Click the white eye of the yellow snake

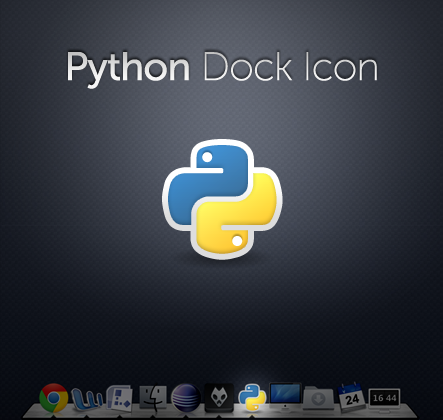tap(237, 241)
